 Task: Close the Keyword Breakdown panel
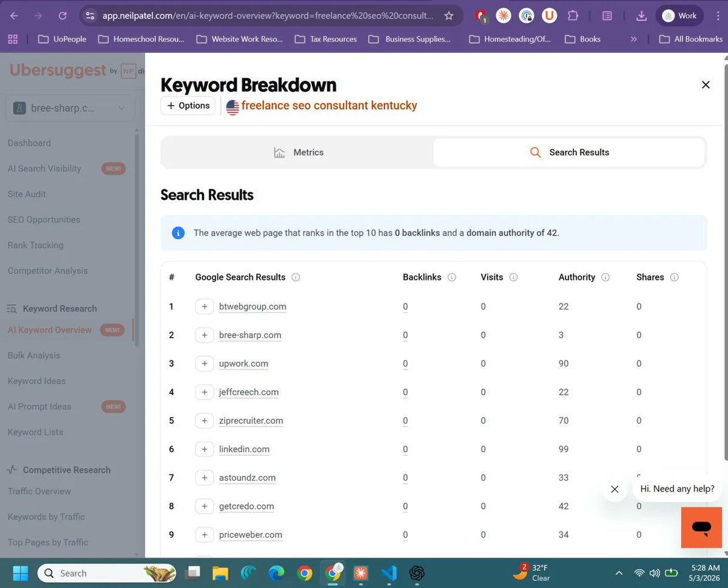point(706,85)
